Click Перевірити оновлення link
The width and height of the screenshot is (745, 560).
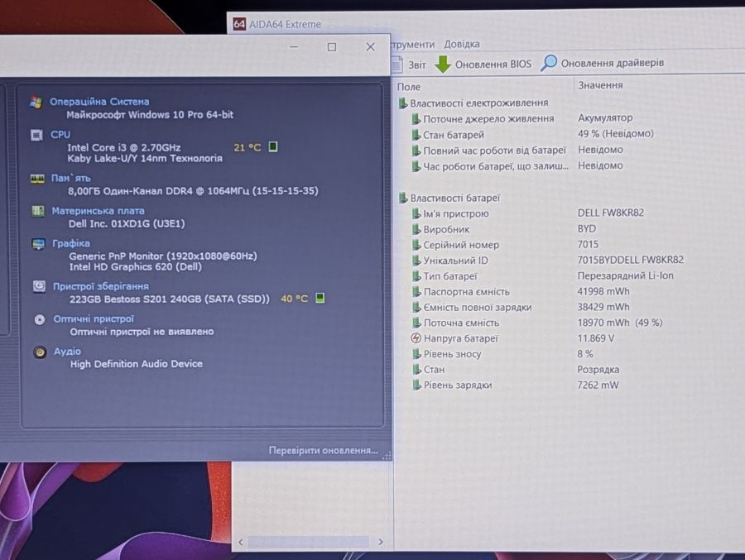(323, 450)
